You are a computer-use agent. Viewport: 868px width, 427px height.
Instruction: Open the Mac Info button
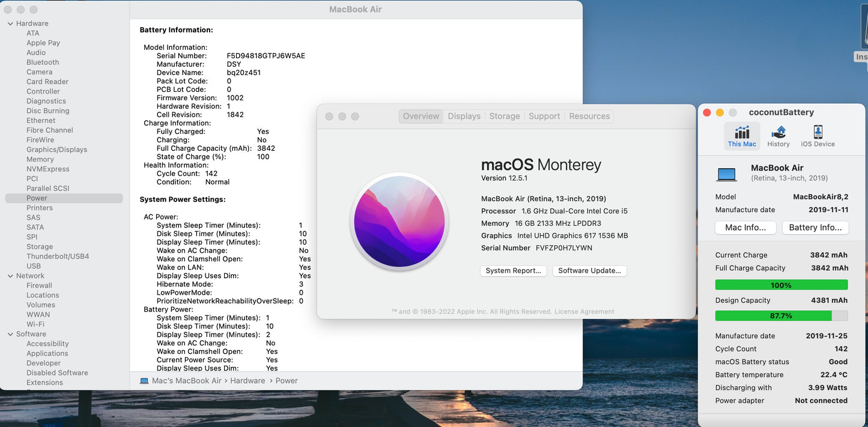click(x=745, y=228)
